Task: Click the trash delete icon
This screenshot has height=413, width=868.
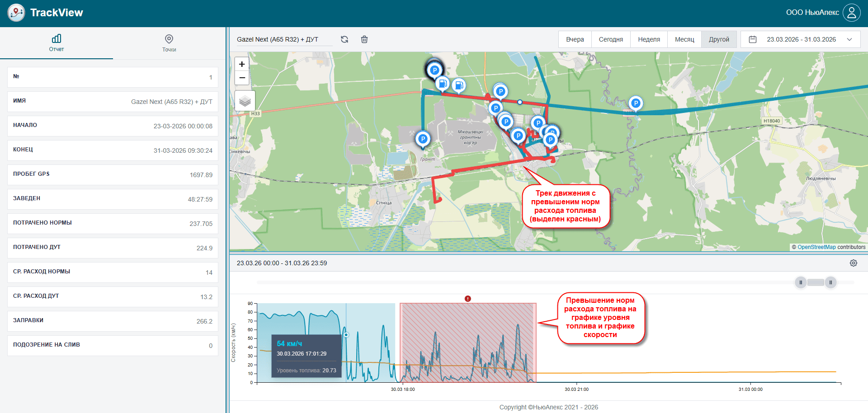Action: 364,39
